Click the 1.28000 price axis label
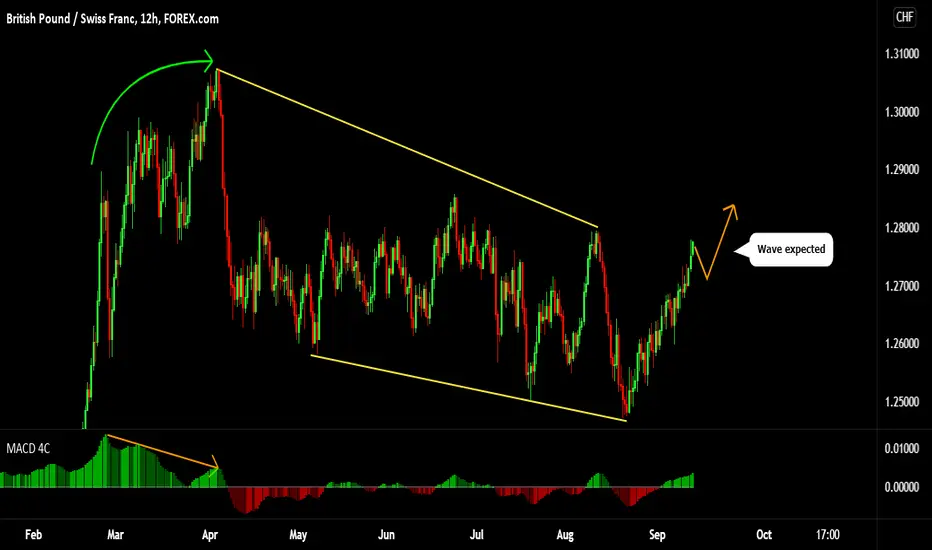This screenshot has width=932, height=550. pyautogui.click(x=902, y=228)
